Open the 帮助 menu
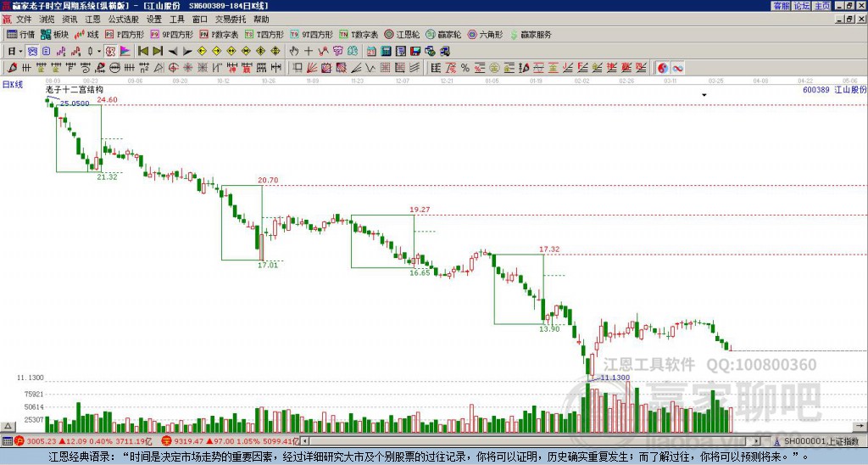Image resolution: width=868 pixels, height=465 pixels. tap(261, 20)
